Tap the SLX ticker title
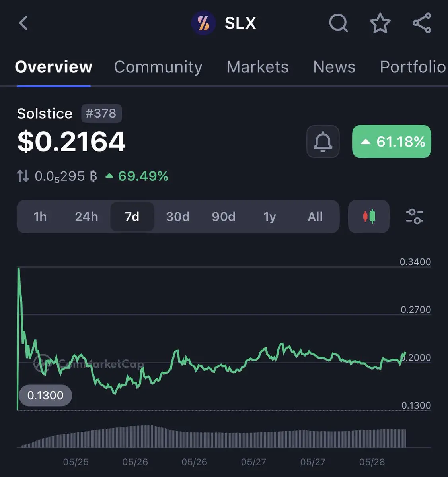This screenshot has width=448, height=477. (240, 23)
